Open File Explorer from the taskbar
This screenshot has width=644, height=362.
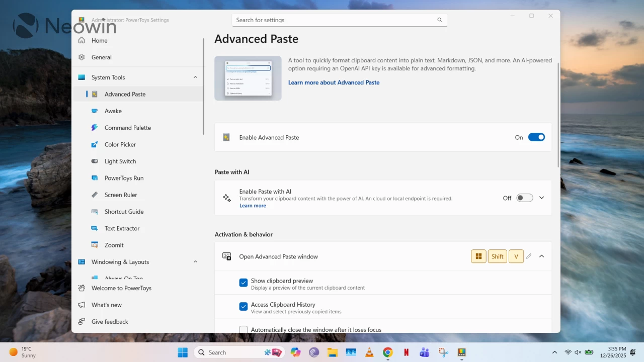pos(332,352)
